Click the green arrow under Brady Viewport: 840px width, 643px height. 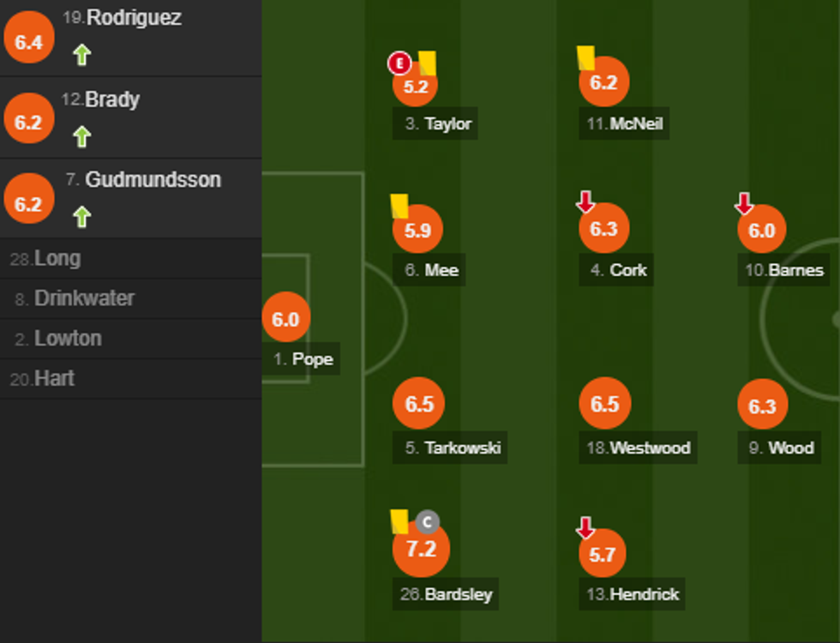click(81, 136)
